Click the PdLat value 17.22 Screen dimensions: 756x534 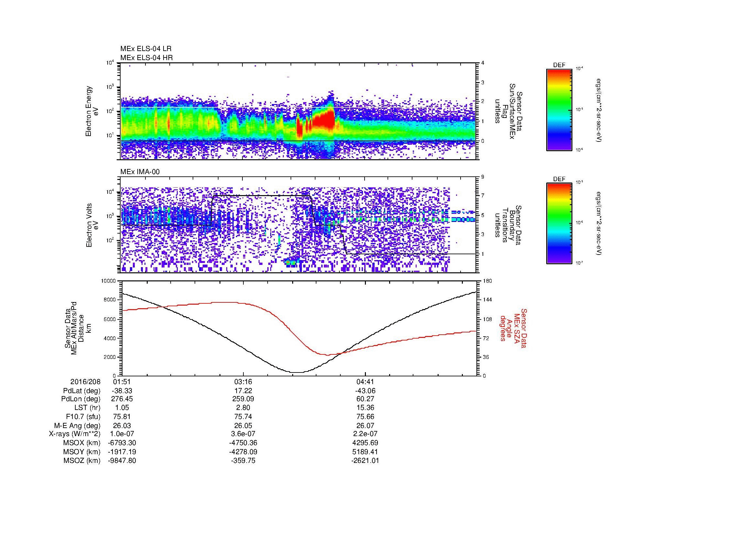pos(243,391)
